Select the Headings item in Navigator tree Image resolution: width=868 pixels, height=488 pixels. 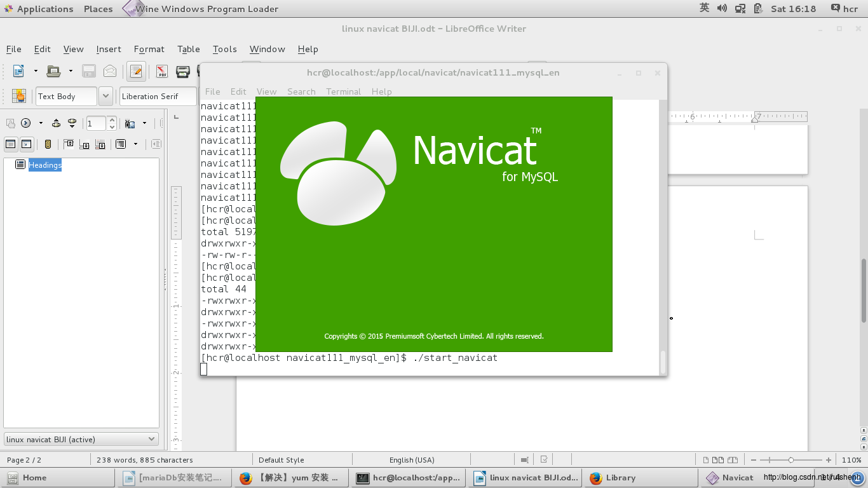45,165
